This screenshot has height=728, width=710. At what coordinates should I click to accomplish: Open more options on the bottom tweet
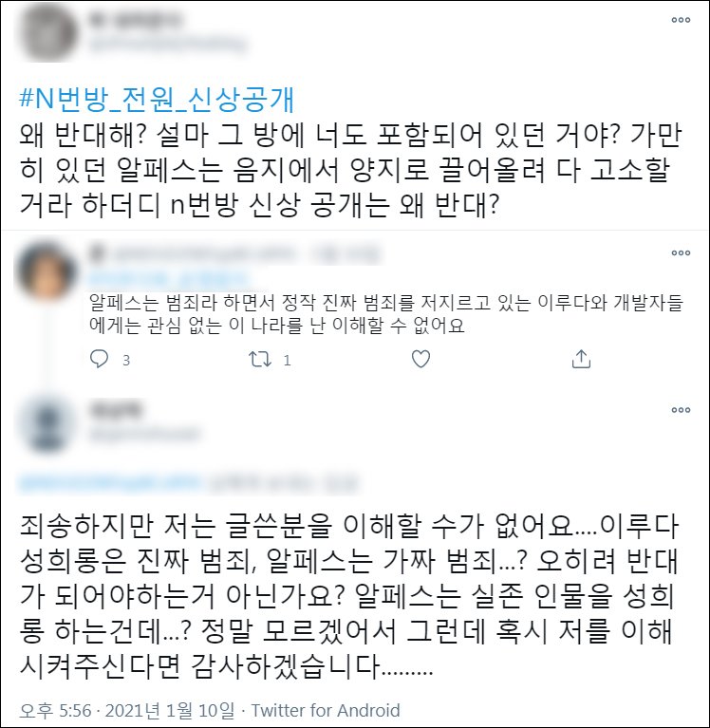click(x=681, y=410)
